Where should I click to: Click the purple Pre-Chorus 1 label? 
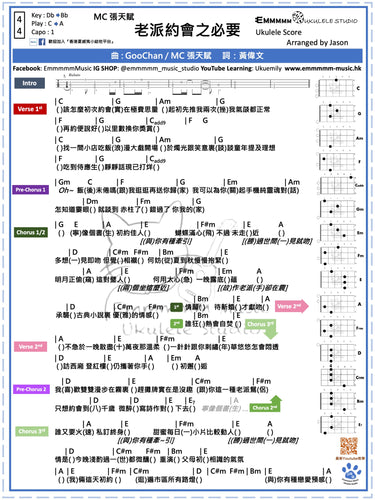[31, 190]
